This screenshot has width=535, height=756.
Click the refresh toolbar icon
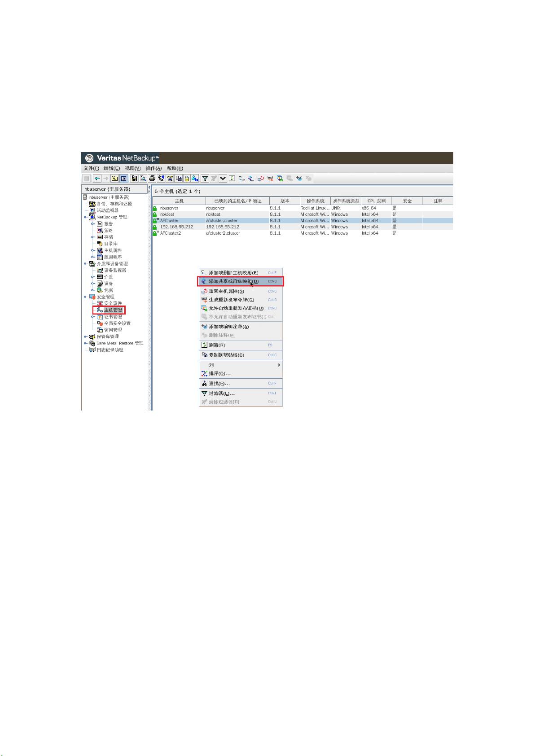[232, 178]
